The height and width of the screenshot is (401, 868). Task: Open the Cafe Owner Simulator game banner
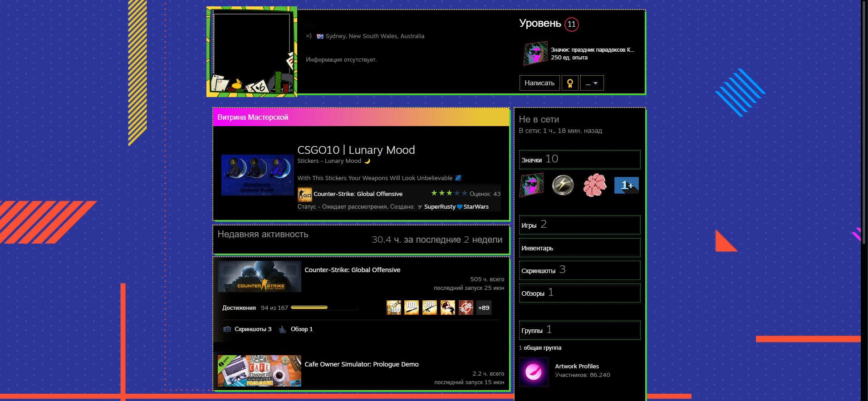260,371
